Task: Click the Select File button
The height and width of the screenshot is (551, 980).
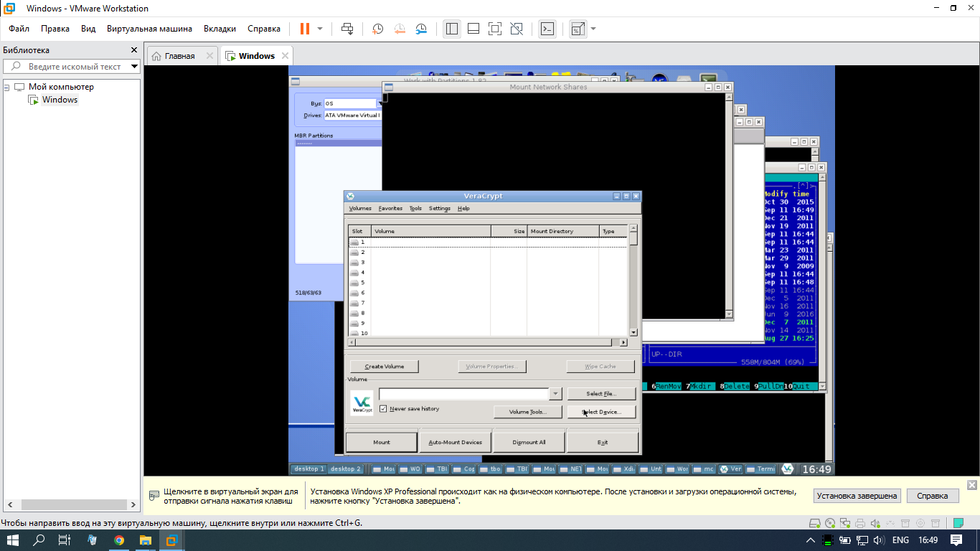Action: (601, 394)
